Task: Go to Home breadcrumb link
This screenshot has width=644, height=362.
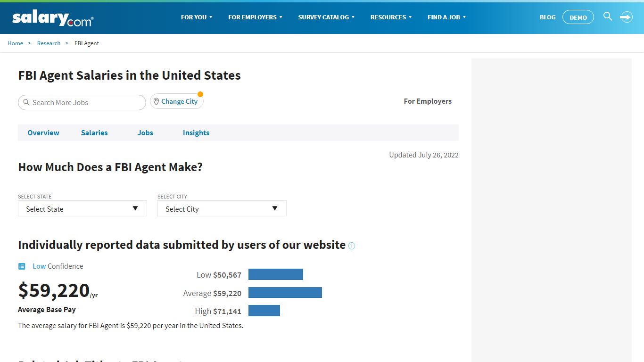Action: click(15, 43)
